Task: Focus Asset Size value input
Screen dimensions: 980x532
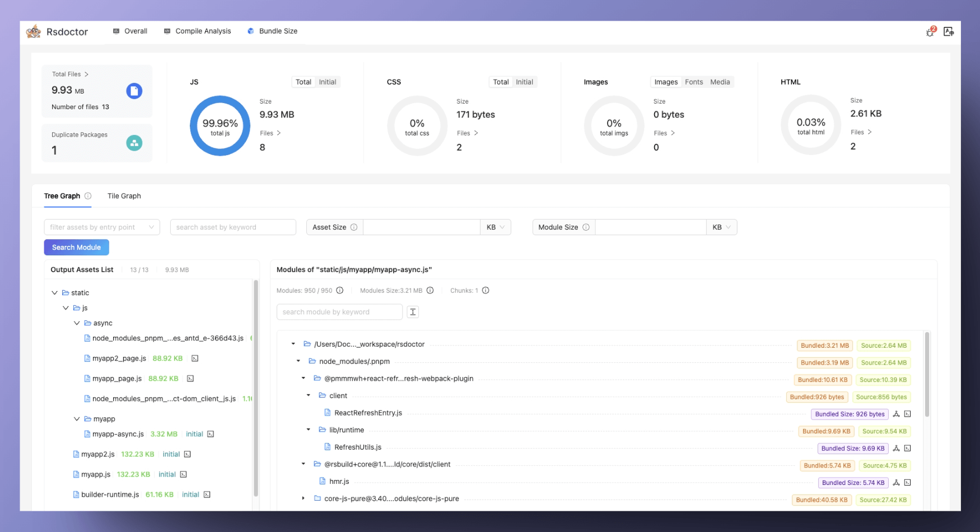Action: tap(422, 227)
